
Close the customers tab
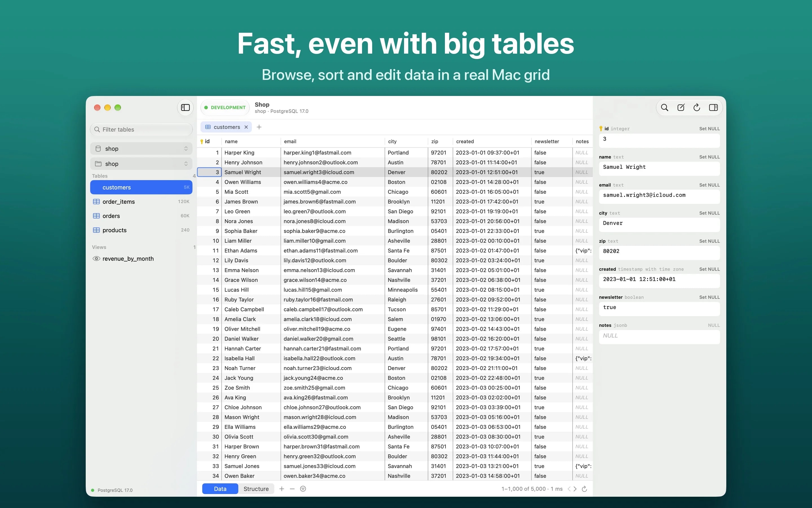pos(246,127)
